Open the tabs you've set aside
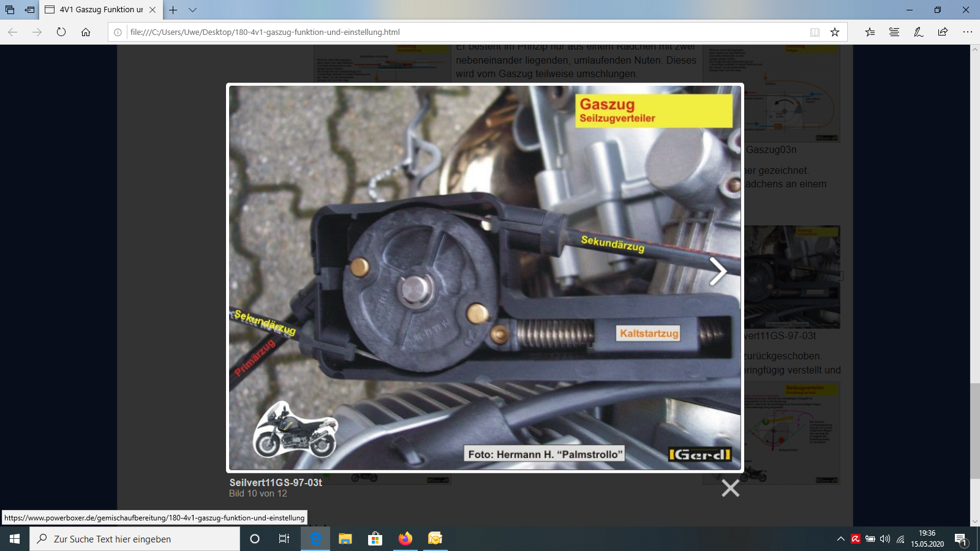Screen dimensions: 980x551 click(x=10, y=10)
